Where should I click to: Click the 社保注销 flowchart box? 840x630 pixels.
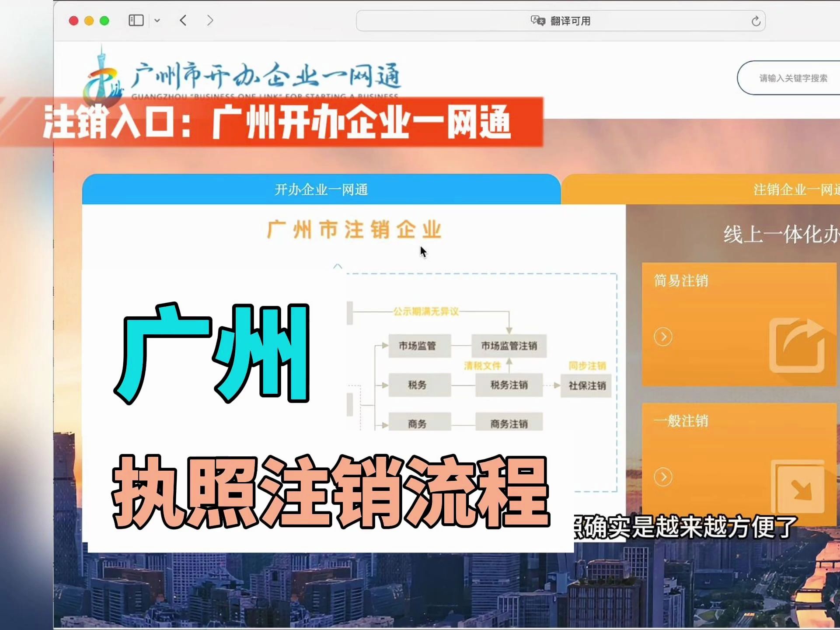click(586, 385)
